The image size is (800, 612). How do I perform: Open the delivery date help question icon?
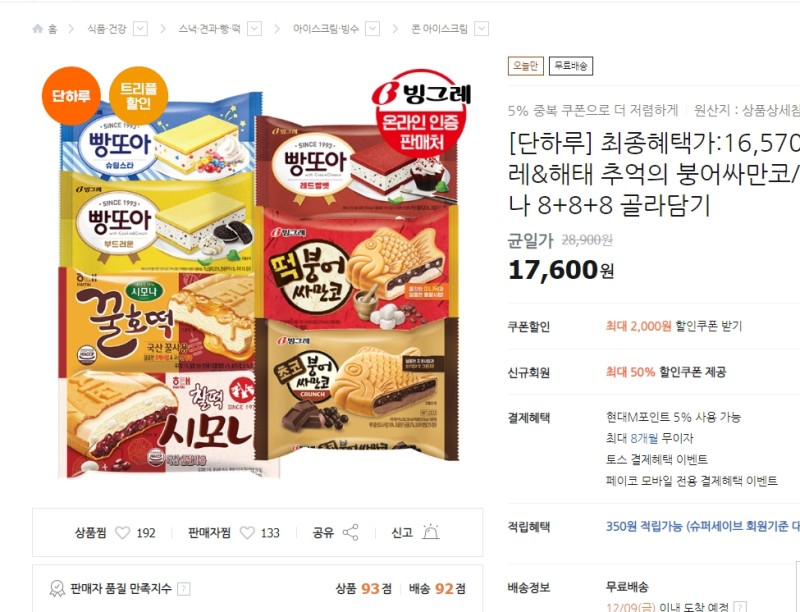tap(740, 607)
